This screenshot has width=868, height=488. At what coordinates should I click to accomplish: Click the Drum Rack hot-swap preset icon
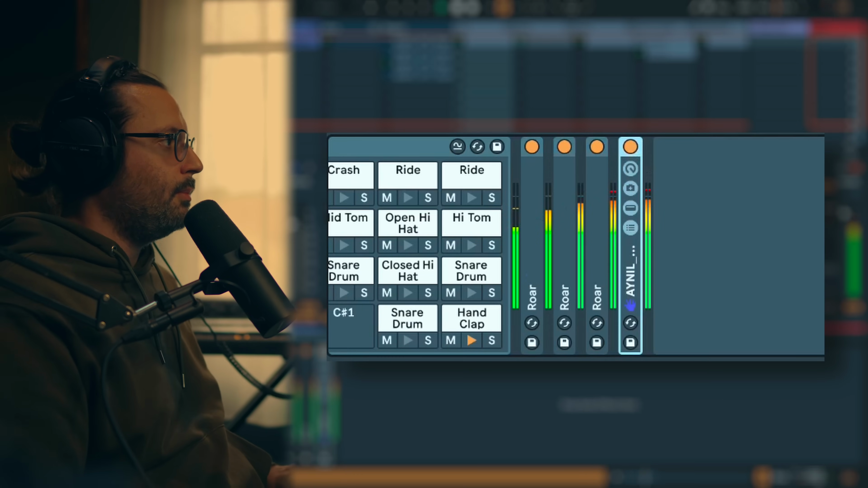tap(477, 147)
